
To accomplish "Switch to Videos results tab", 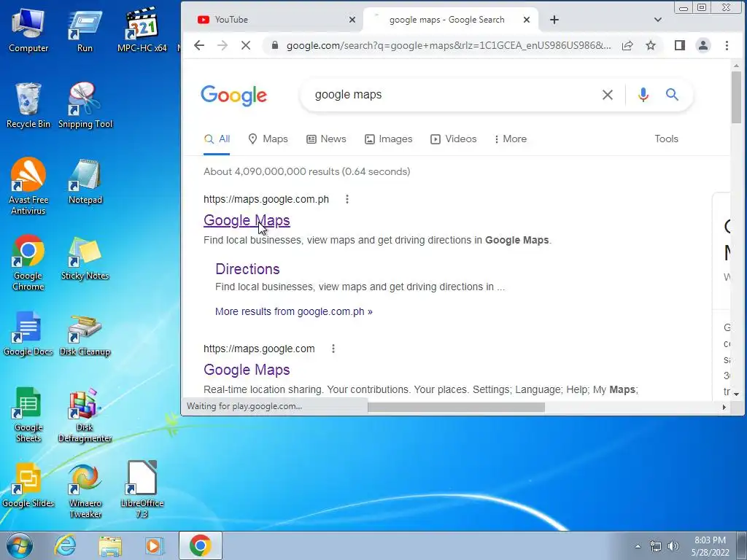I will tap(453, 139).
